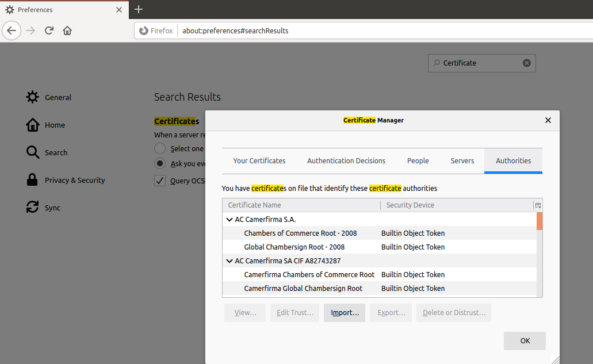The height and width of the screenshot is (364, 593).
Task: Click the back navigation arrow
Action: pos(12,30)
